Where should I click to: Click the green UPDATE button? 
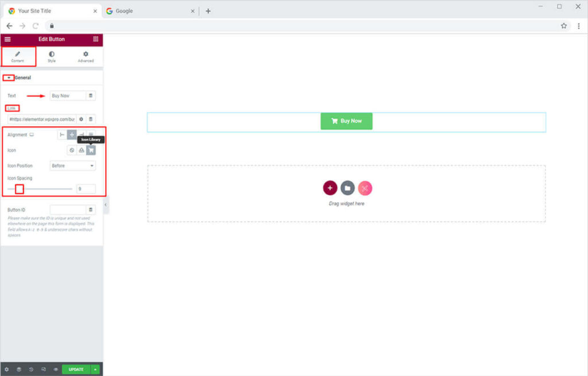76,370
